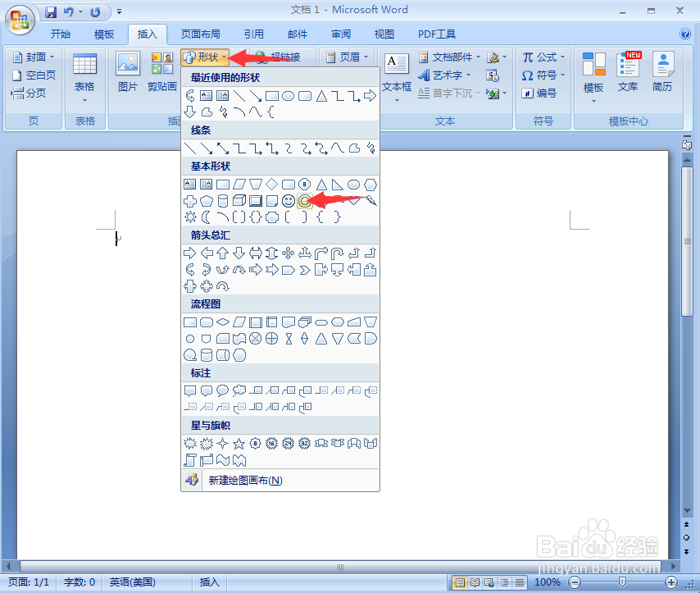This screenshot has height=593, width=700.
Task: Choose the crescent moon shape
Action: pos(207,217)
